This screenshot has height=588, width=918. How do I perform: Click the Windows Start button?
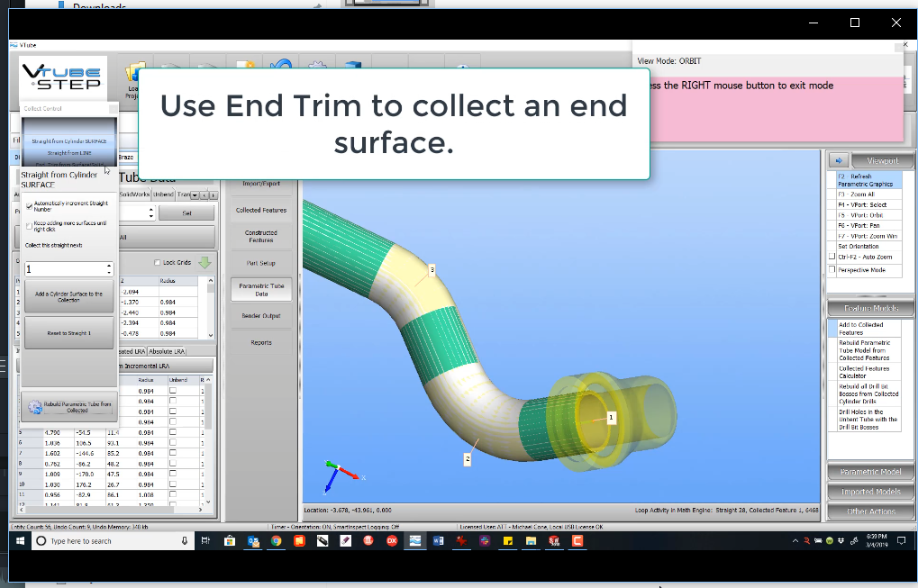[x=20, y=541]
